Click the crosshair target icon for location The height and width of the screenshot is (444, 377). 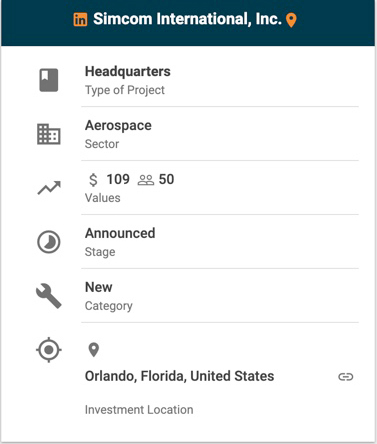[x=49, y=350]
